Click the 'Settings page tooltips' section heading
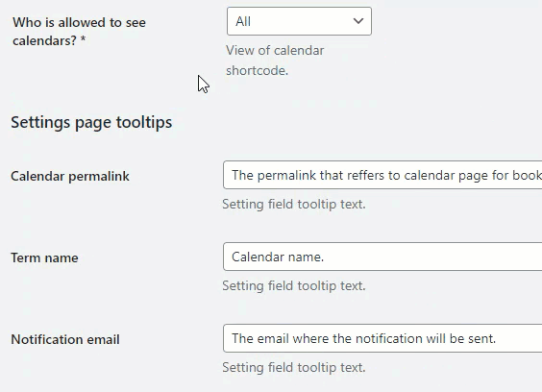 point(91,122)
